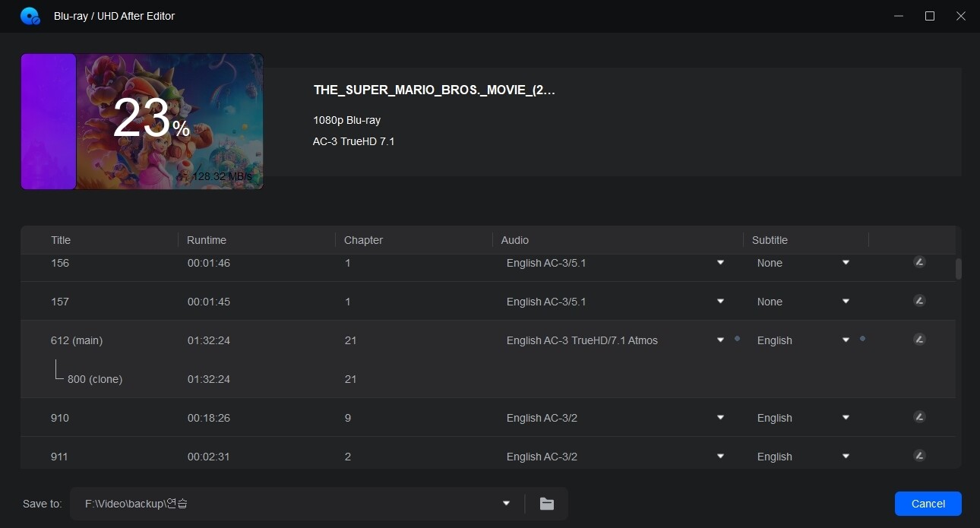This screenshot has height=528, width=980.
Task: Open audio dropdown for title 157
Action: coord(720,302)
